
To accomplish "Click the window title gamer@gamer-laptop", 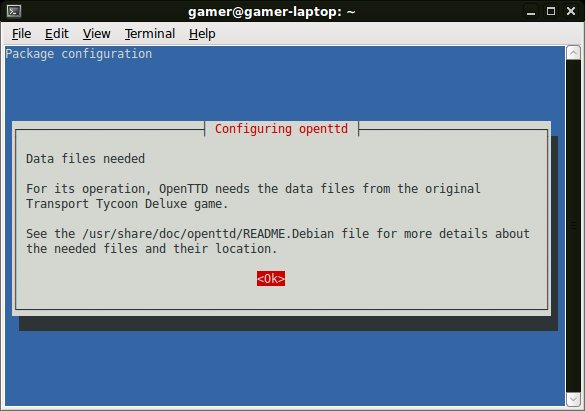I will pyautogui.click(x=272, y=12).
